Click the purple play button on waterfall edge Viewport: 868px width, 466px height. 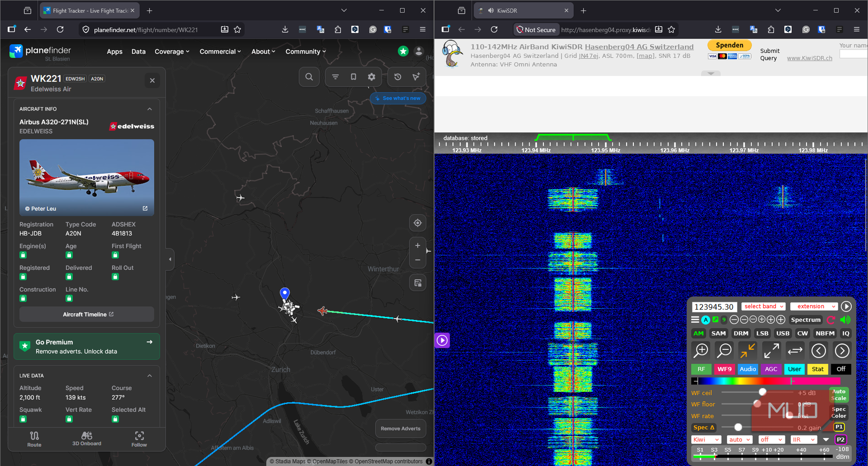pos(442,340)
